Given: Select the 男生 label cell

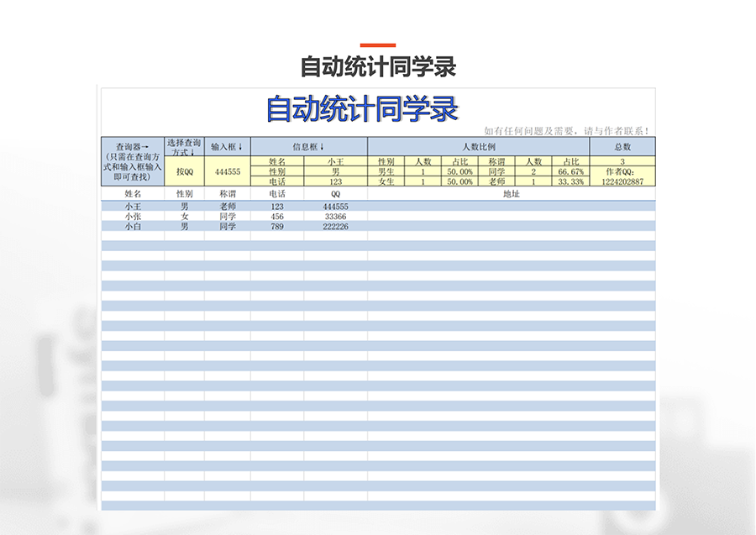Looking at the screenshot, I should 386,171.
